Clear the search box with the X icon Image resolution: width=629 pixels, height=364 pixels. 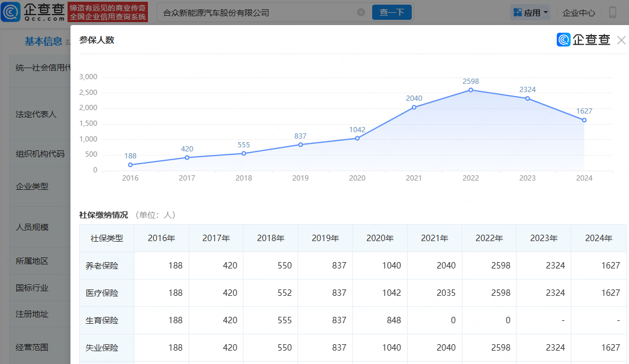(x=361, y=12)
